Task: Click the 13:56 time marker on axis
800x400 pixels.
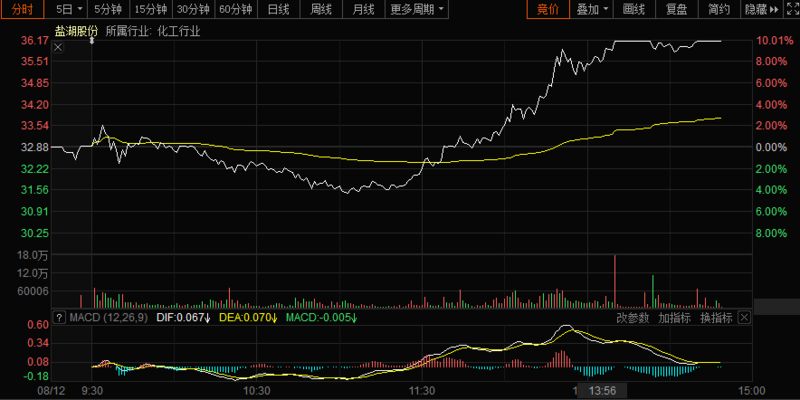Action: point(601,390)
